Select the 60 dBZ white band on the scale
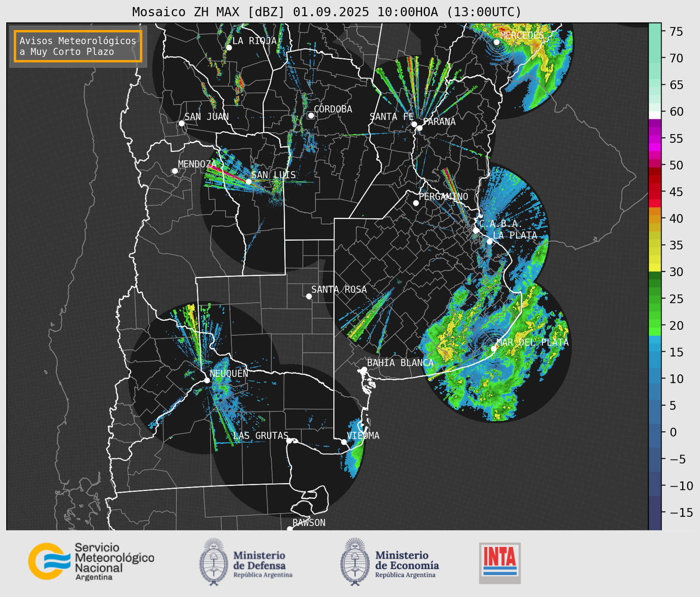The image size is (700, 597). (x=655, y=115)
